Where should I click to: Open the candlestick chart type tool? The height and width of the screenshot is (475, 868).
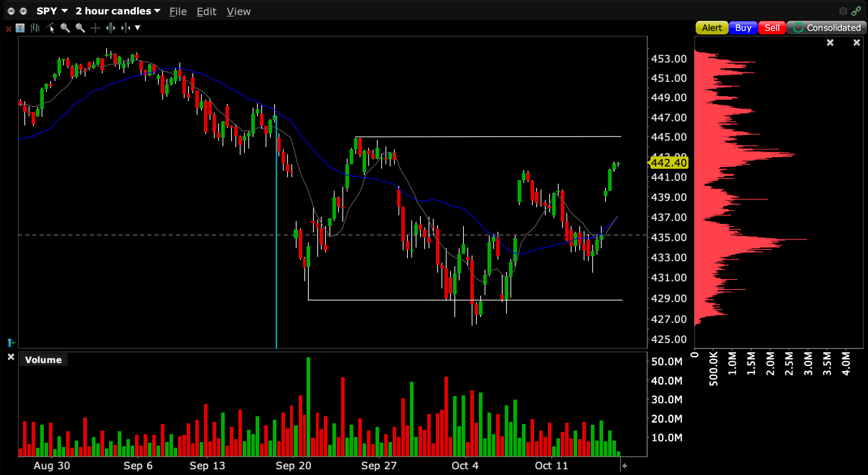point(35,28)
